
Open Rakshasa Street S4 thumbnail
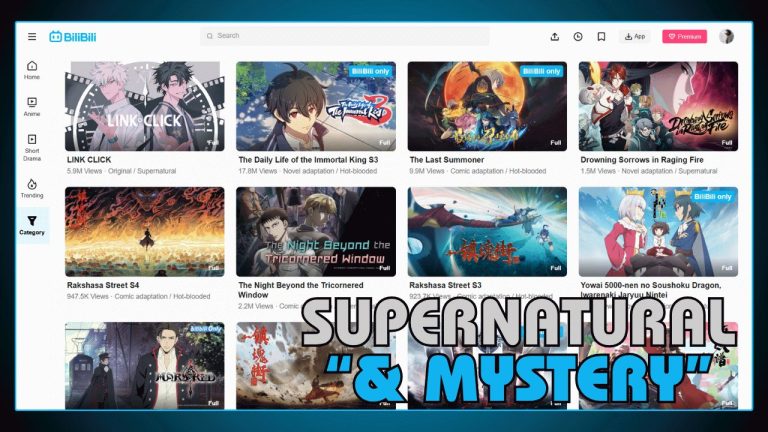pos(144,231)
